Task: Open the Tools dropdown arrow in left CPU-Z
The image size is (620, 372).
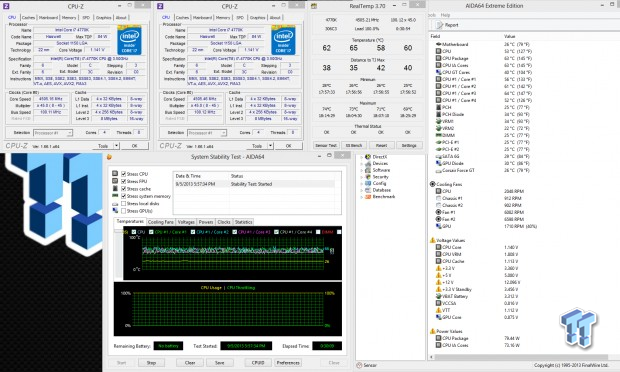Action: (116, 146)
